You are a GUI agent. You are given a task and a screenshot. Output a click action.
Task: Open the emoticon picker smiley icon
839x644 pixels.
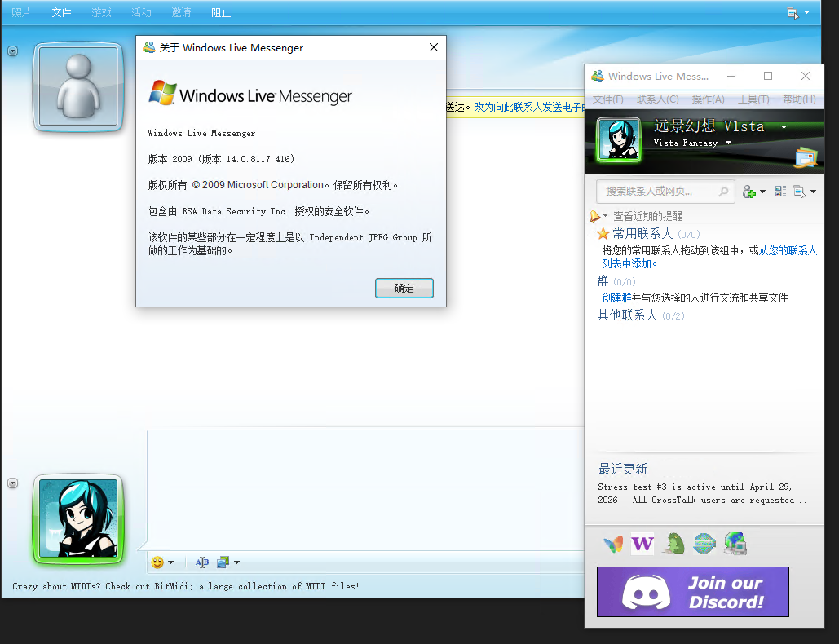pyautogui.click(x=157, y=562)
